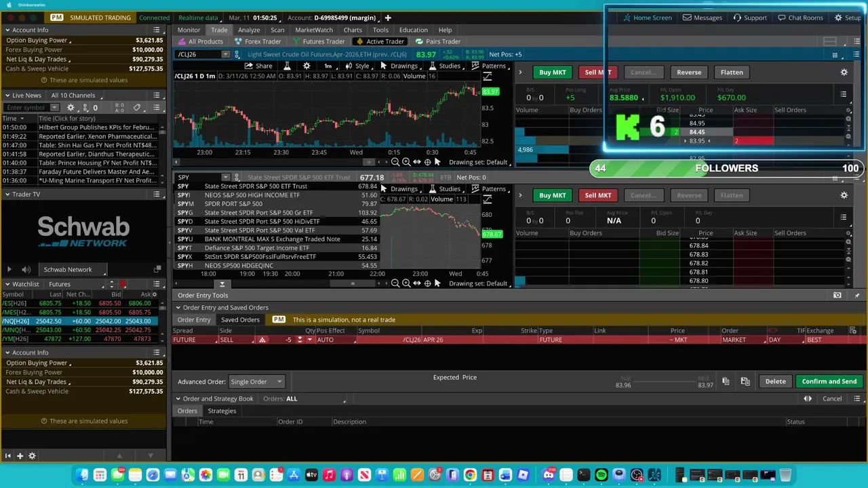Delete the current order
The image size is (868, 488).
click(775, 382)
